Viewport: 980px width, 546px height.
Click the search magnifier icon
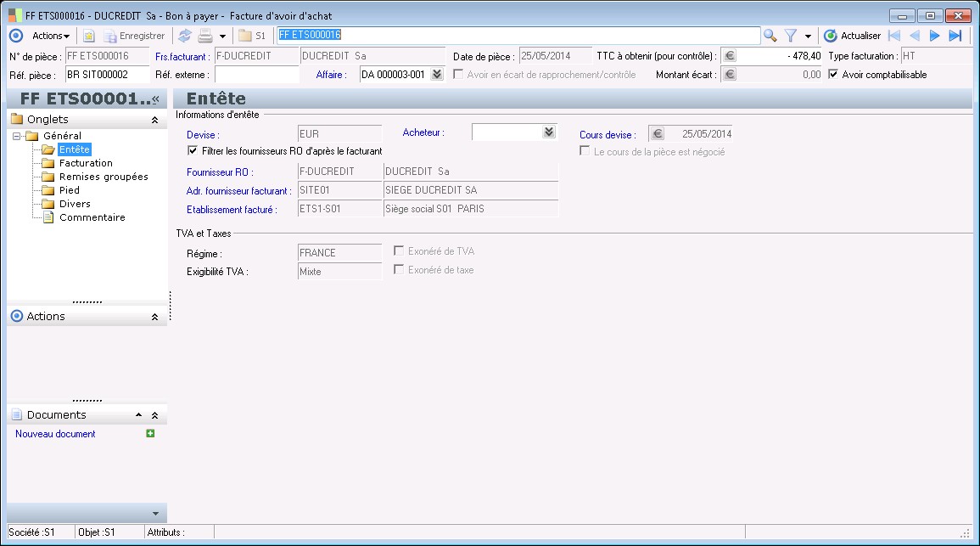(x=770, y=36)
